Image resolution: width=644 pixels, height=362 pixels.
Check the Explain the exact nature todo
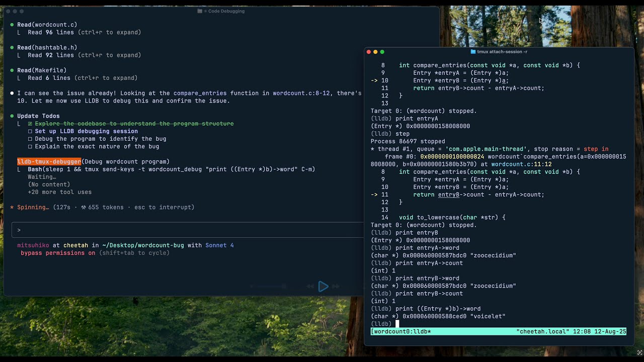click(x=30, y=146)
